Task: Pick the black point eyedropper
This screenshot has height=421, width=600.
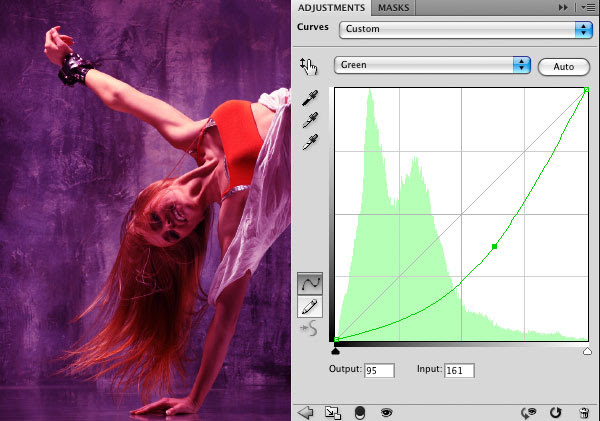Action: tap(311, 100)
